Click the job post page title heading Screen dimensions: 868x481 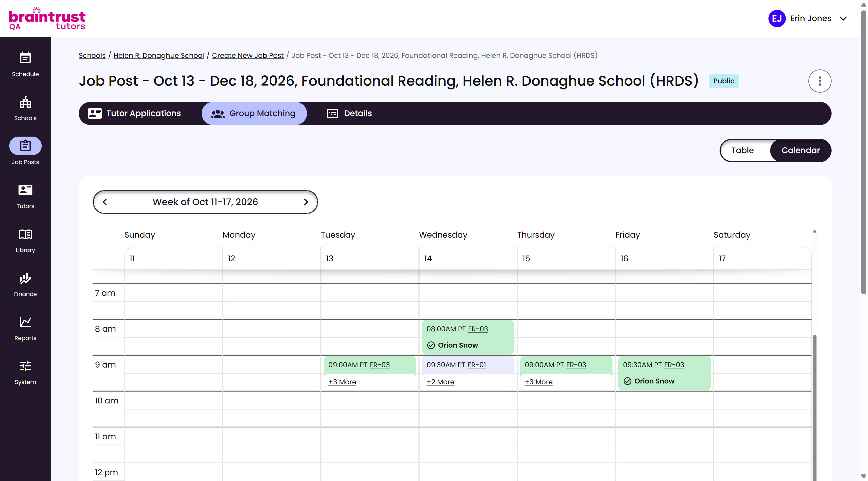pos(389,81)
